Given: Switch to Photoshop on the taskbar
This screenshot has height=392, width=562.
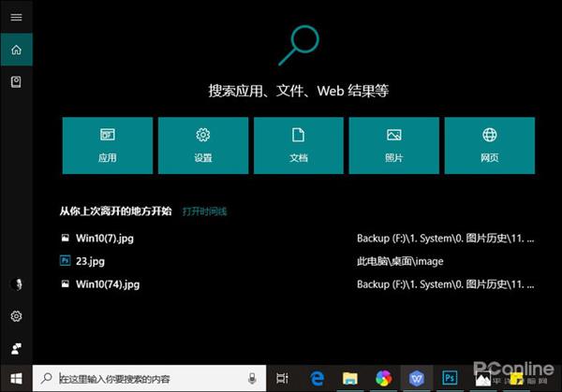Looking at the screenshot, I should pyautogui.click(x=450, y=378).
